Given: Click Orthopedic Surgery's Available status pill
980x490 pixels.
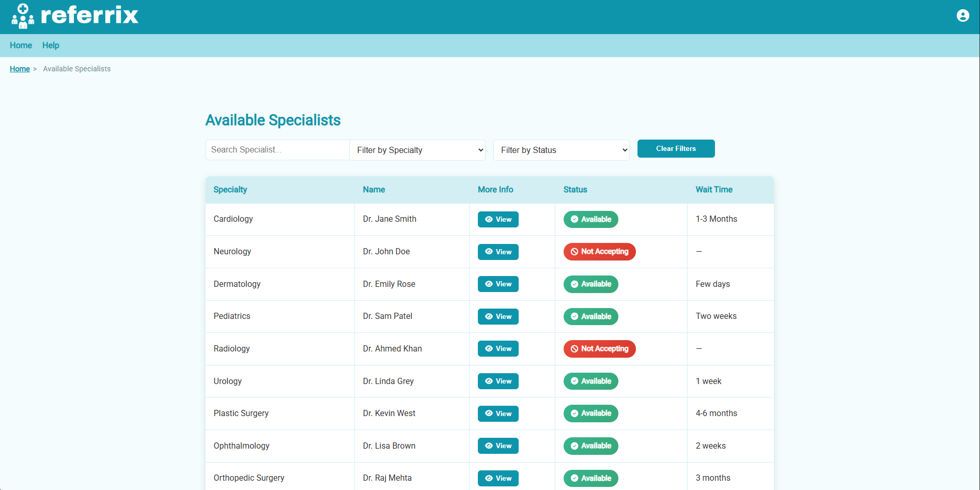Looking at the screenshot, I should pos(590,478).
